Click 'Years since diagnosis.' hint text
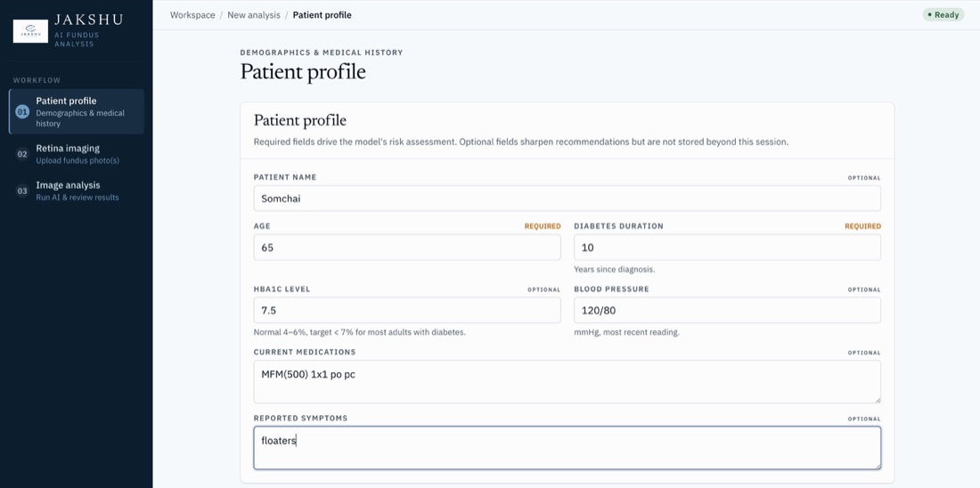980x488 pixels. coord(615,270)
